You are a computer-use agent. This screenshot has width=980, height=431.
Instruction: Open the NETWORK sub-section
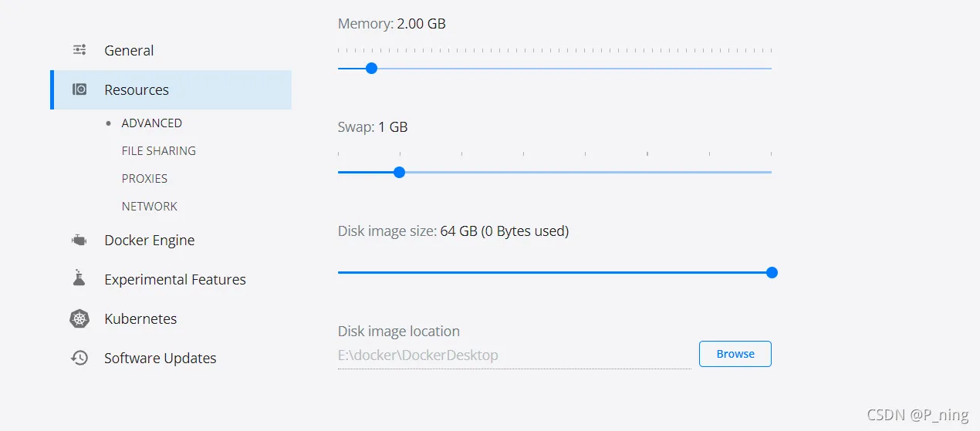[x=150, y=207]
